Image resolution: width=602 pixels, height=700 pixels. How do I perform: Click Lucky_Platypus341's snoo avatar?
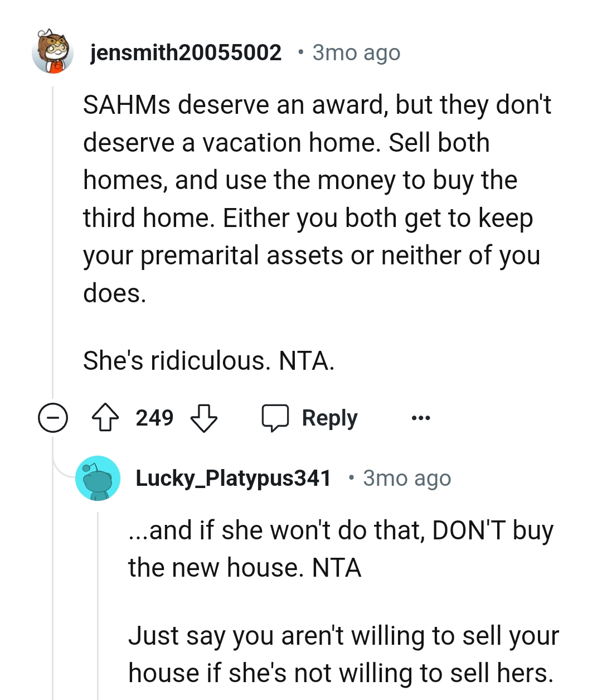98,478
